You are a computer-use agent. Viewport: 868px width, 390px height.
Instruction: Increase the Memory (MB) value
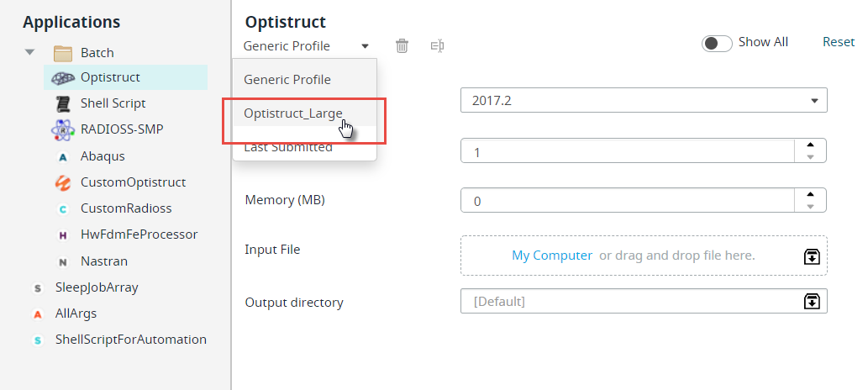coord(810,194)
